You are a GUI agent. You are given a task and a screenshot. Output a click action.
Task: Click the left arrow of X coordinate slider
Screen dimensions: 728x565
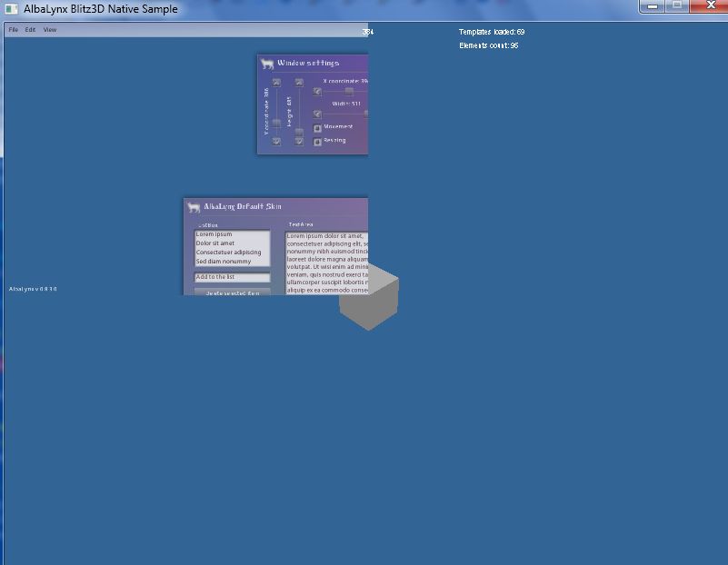[x=317, y=92]
